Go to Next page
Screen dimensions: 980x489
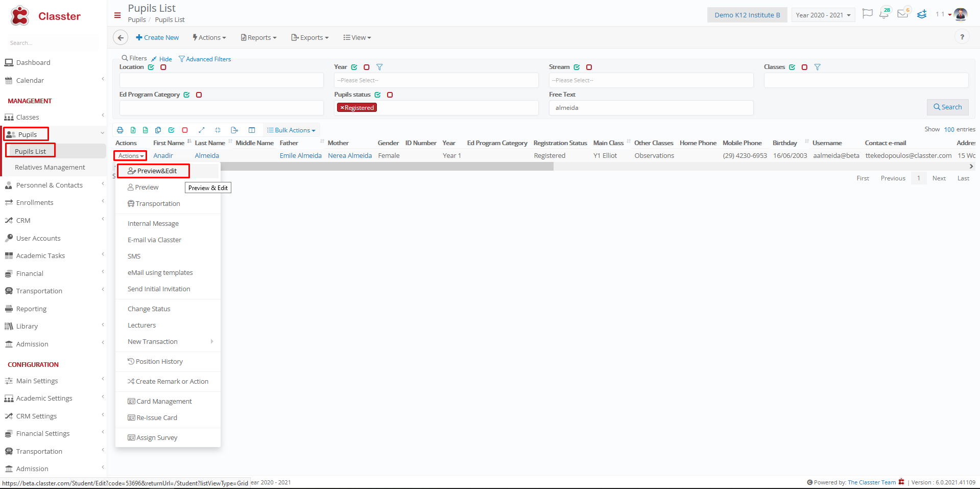pyautogui.click(x=939, y=178)
